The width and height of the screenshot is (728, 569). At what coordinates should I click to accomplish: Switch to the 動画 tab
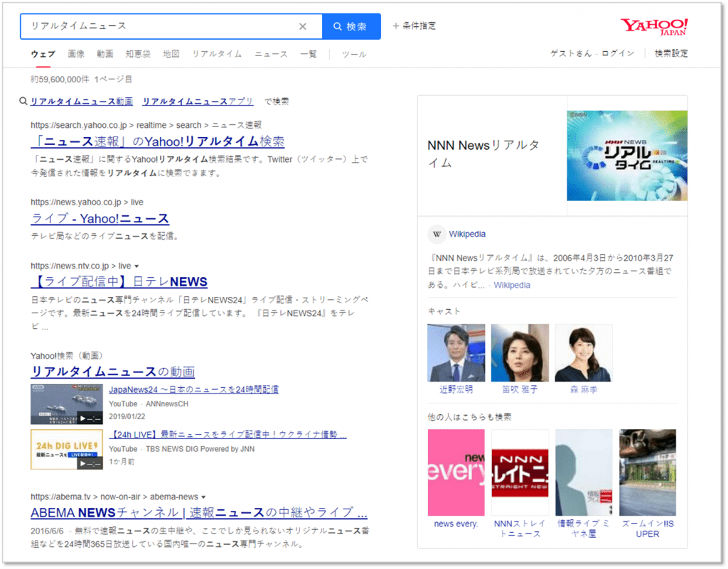pos(105,54)
